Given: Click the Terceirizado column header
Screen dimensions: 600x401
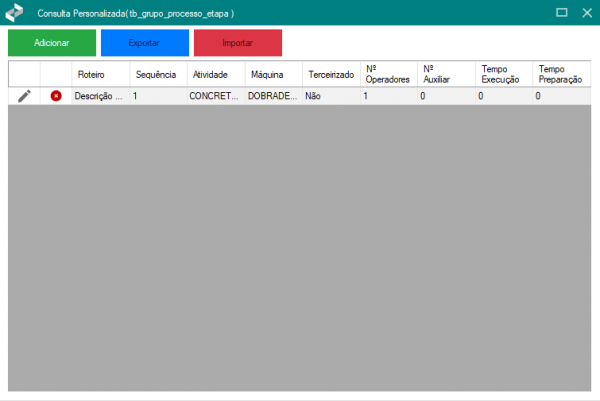Looking at the screenshot, I should 331,74.
